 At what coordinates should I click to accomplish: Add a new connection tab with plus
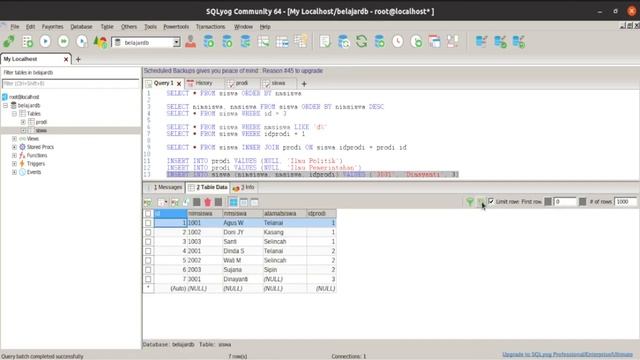point(78,59)
